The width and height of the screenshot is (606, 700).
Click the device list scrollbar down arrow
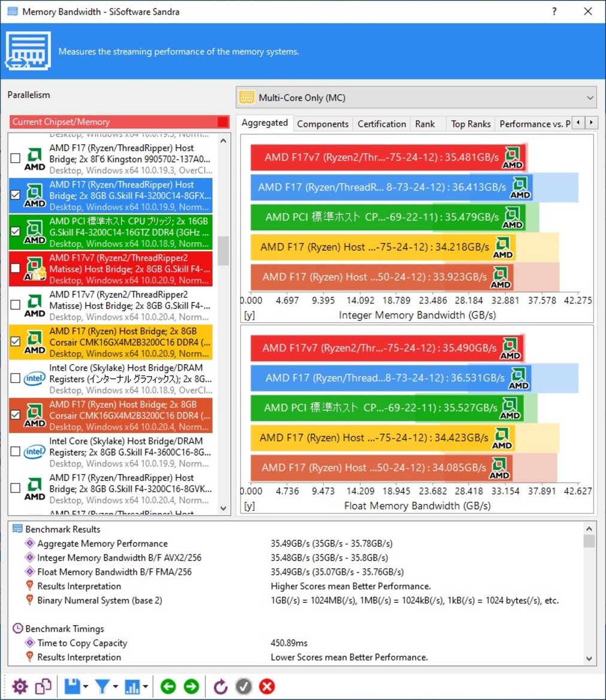click(x=223, y=508)
